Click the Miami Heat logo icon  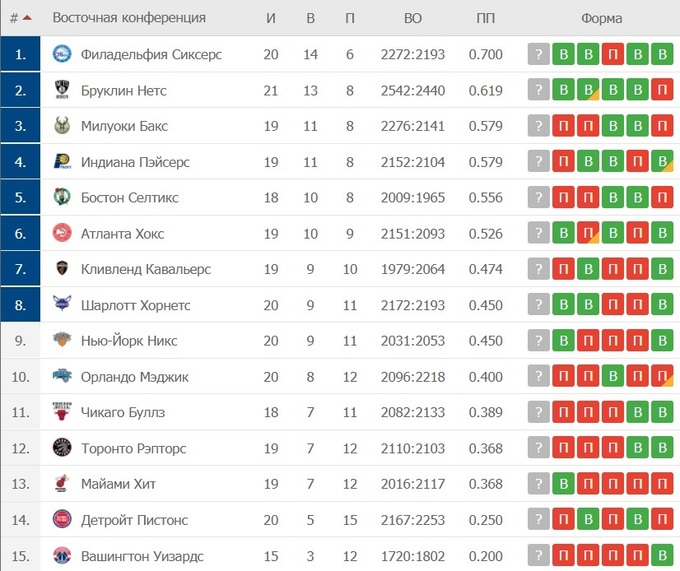coord(62,484)
